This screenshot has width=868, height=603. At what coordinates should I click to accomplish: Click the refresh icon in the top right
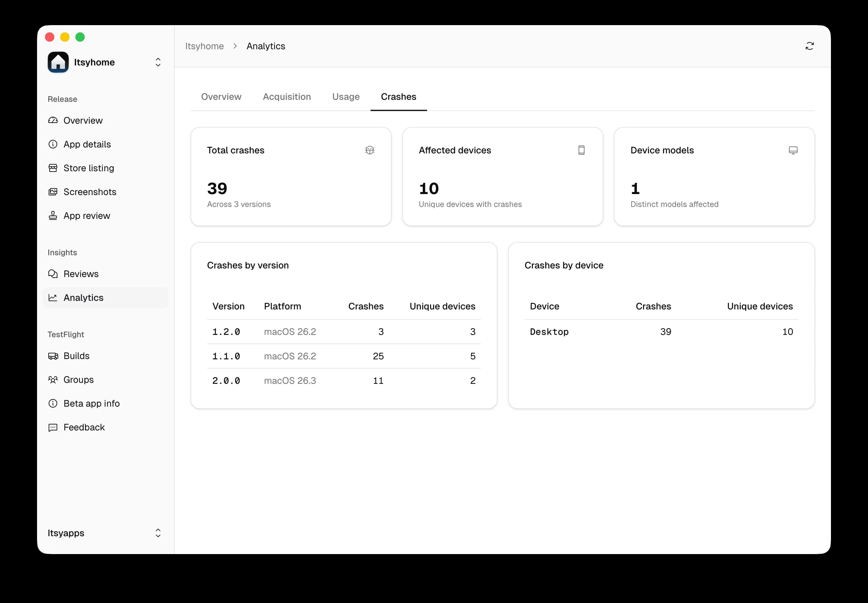pos(810,46)
